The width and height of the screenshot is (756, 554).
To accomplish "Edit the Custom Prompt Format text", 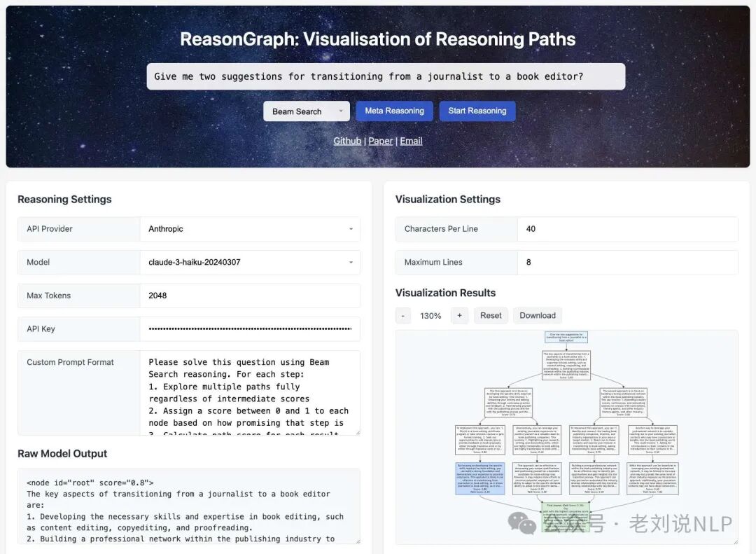I will 250,393.
